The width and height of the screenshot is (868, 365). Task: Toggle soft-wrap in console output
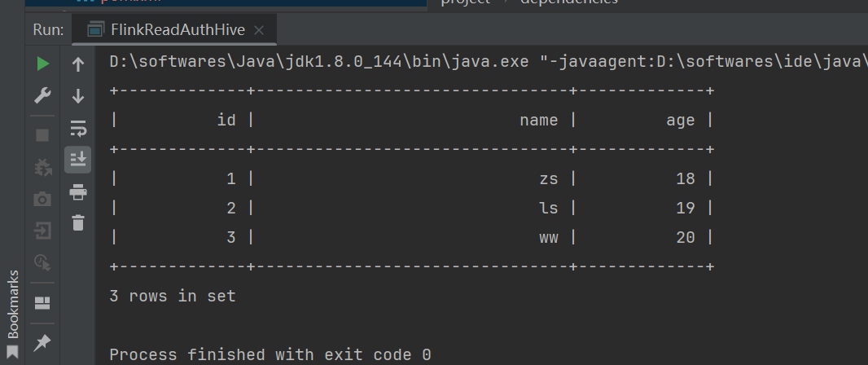[78, 128]
